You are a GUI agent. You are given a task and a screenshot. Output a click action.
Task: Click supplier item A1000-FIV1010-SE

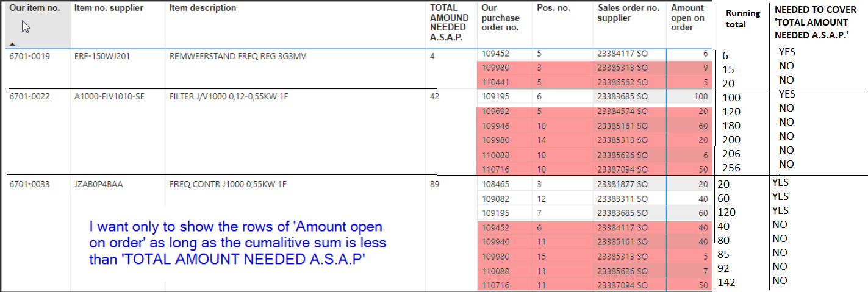click(x=109, y=97)
